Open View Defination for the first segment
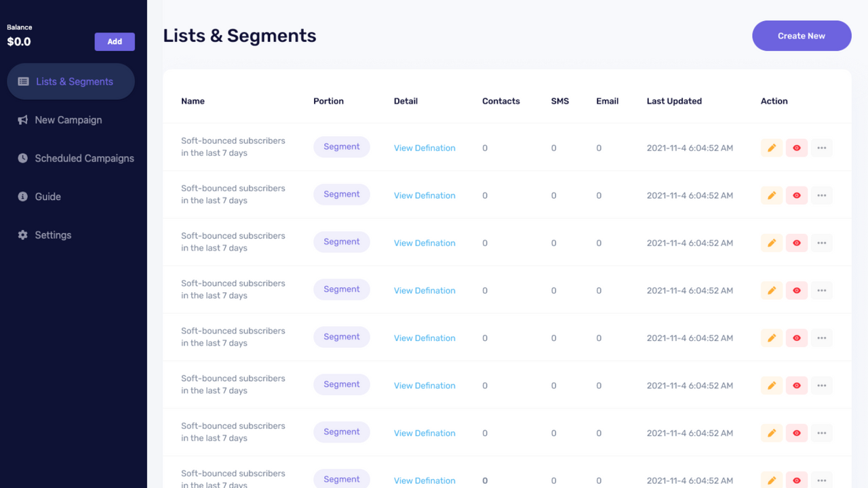Image resolution: width=868 pixels, height=488 pixels. [425, 148]
